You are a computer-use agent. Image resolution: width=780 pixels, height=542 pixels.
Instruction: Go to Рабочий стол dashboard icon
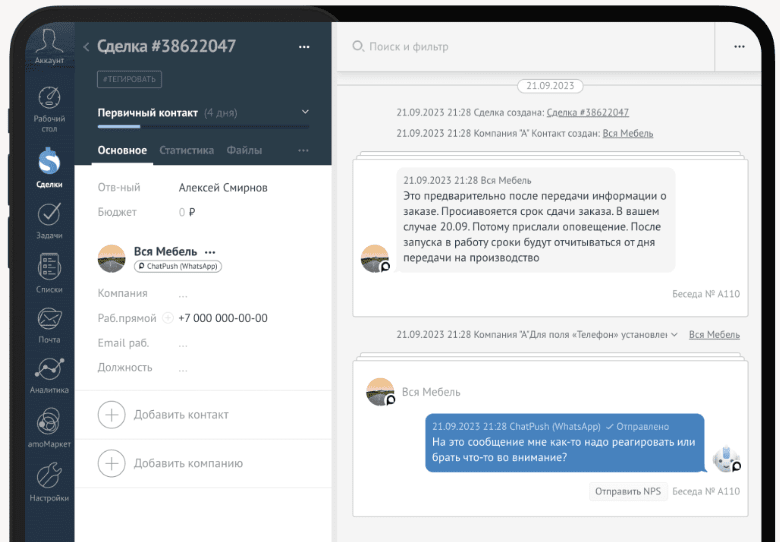49,98
